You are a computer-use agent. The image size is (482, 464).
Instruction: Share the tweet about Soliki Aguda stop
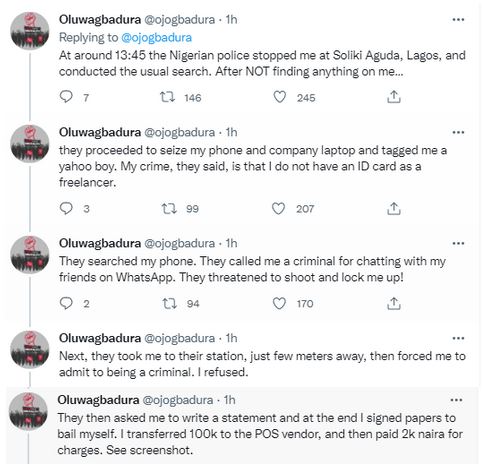pyautogui.click(x=393, y=97)
